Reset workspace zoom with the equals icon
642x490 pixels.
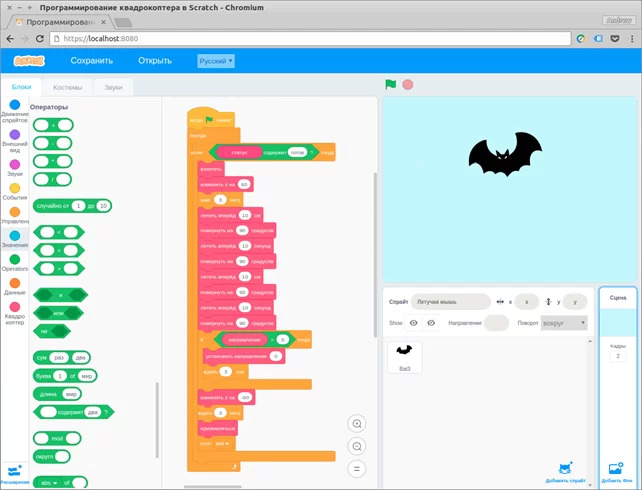(357, 468)
